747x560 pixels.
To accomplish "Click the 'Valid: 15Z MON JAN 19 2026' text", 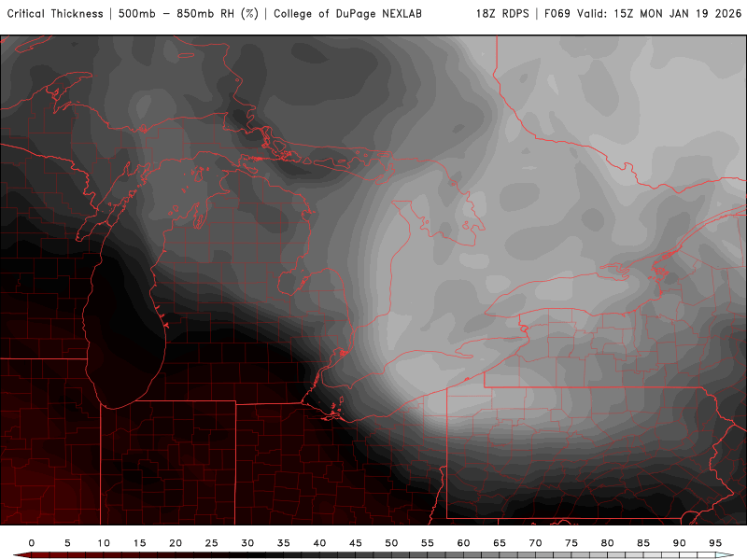I will point(659,14).
